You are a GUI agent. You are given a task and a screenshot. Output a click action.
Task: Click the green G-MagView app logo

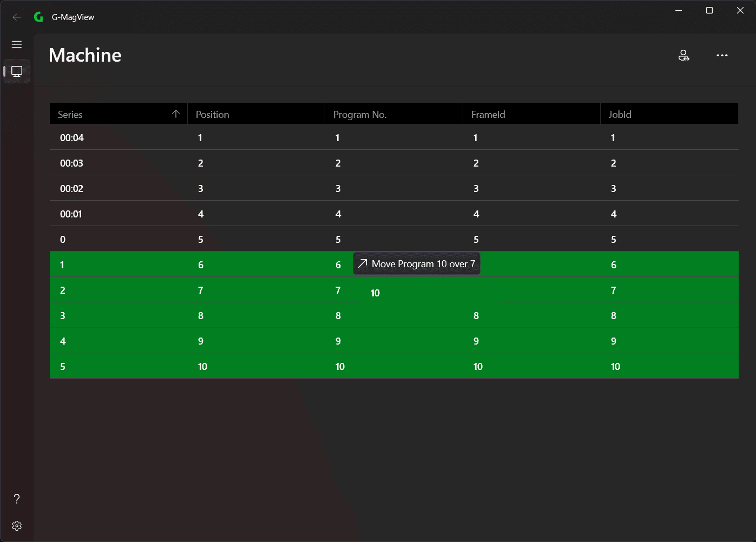tap(38, 17)
